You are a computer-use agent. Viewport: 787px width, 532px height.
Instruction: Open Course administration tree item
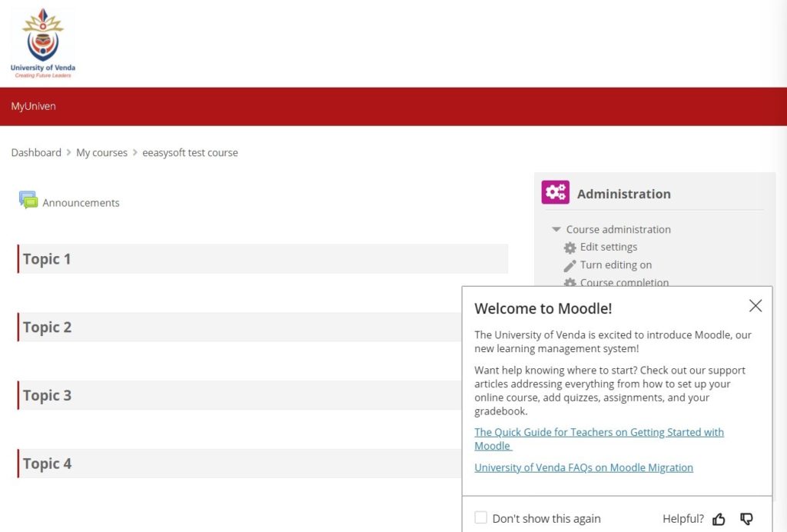(618, 229)
